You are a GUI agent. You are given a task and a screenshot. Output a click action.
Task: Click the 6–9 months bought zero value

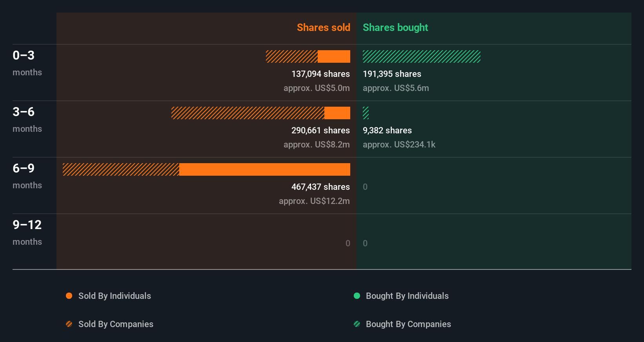click(365, 187)
